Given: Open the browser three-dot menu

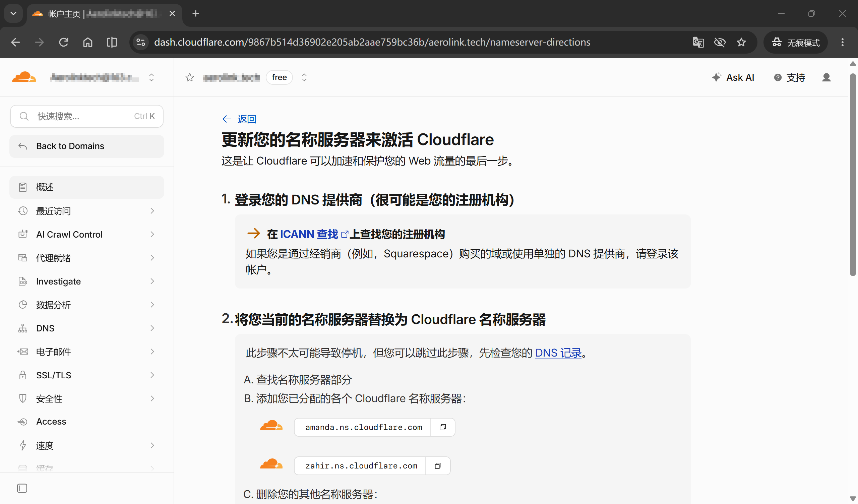Looking at the screenshot, I should [x=842, y=42].
